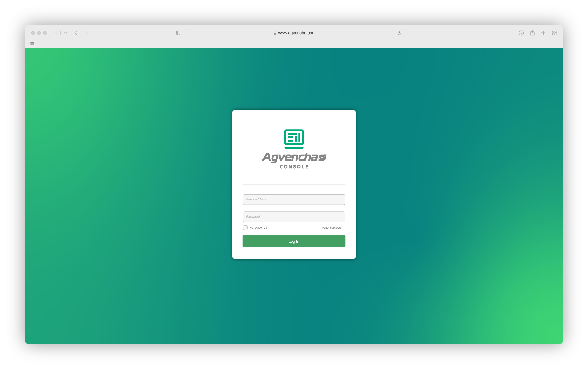
Task: Show downloads via the download icon
Action: click(x=521, y=33)
